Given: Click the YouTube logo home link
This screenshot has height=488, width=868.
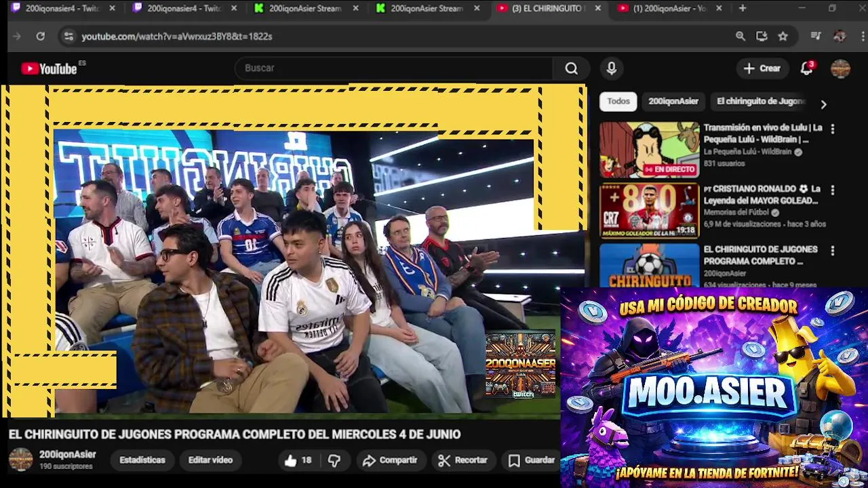Looking at the screenshot, I should coord(49,68).
